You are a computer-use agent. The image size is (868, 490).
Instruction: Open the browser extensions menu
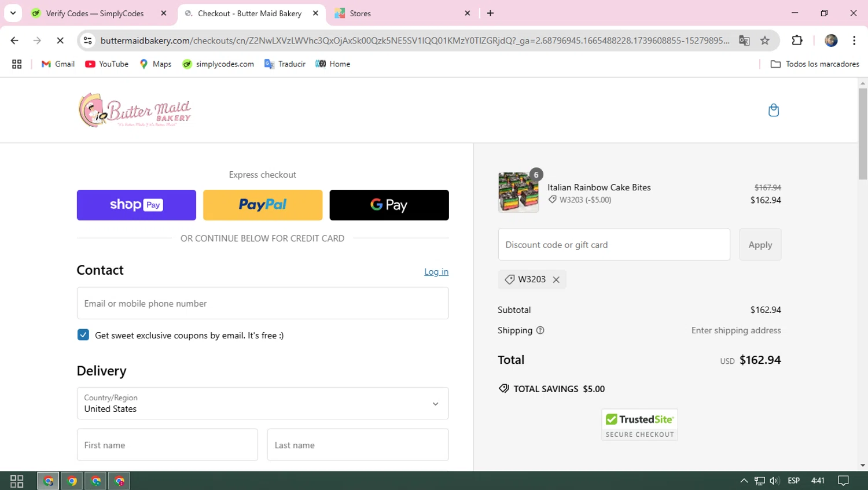[x=797, y=40]
